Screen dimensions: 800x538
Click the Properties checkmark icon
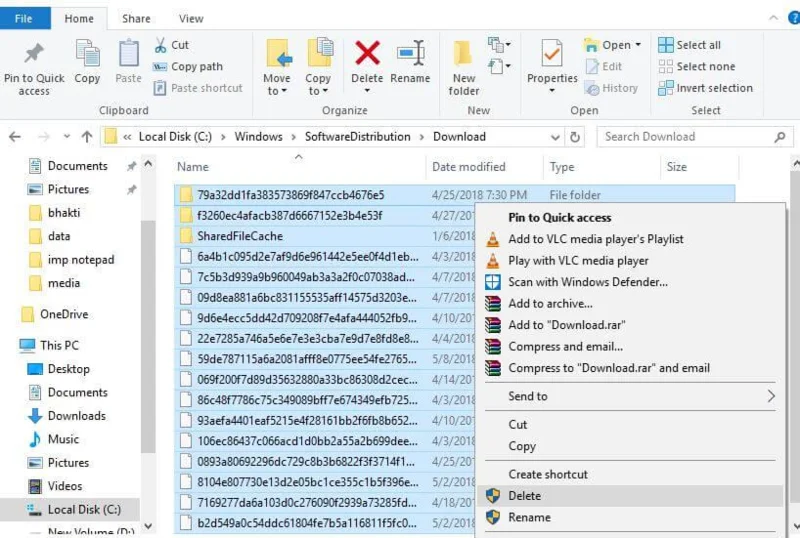[x=552, y=53]
